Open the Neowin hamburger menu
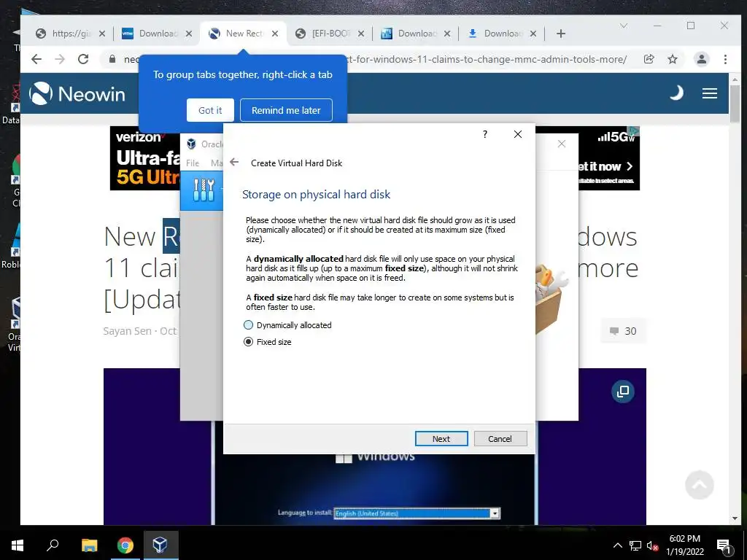The width and height of the screenshot is (747, 560). (709, 93)
